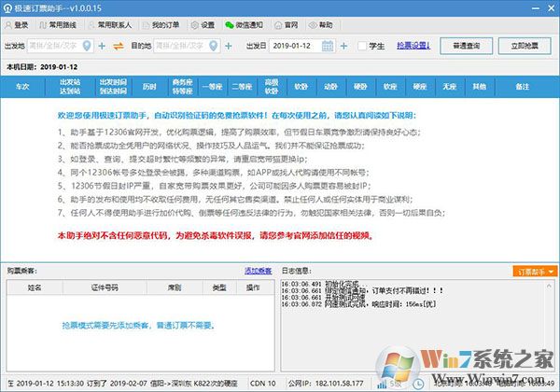This screenshot has height=392, width=560.
Task: Click the plus icon after 出发地 field
Action: (x=102, y=46)
